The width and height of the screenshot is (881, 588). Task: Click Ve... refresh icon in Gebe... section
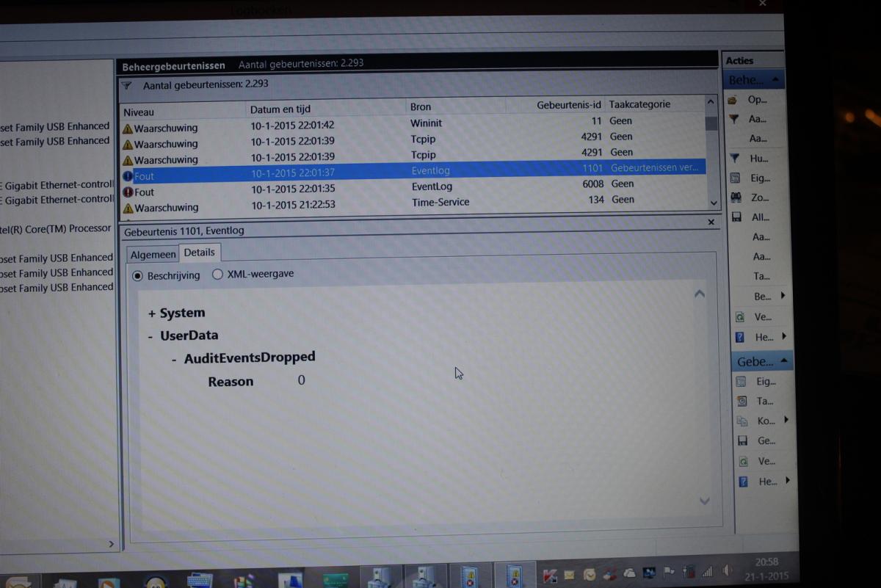pyautogui.click(x=743, y=461)
